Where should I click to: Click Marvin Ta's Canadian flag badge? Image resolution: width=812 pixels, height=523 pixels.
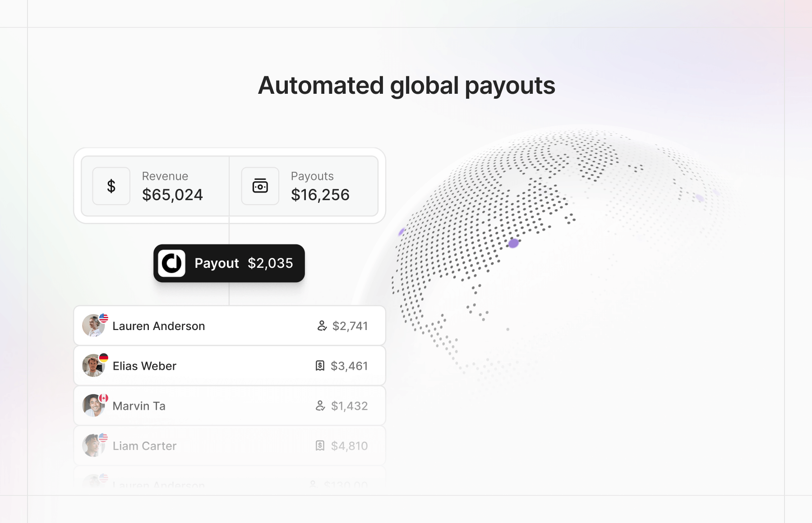point(104,398)
